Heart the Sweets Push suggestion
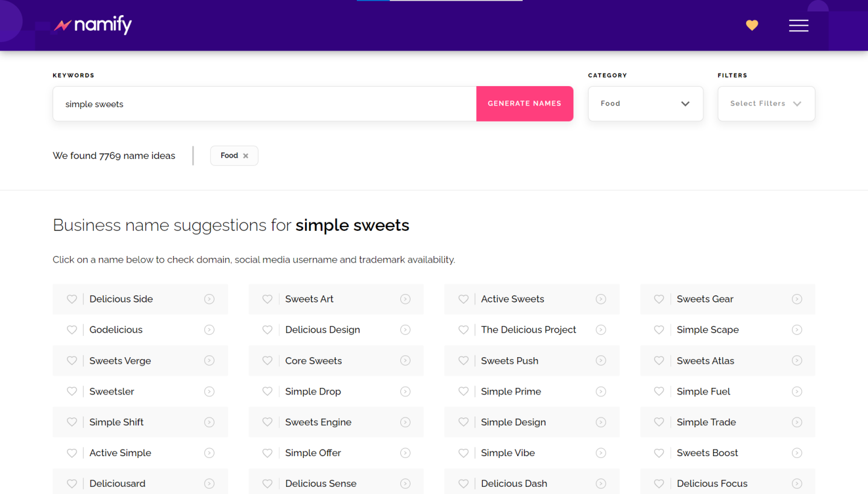The image size is (868, 494). click(464, 361)
